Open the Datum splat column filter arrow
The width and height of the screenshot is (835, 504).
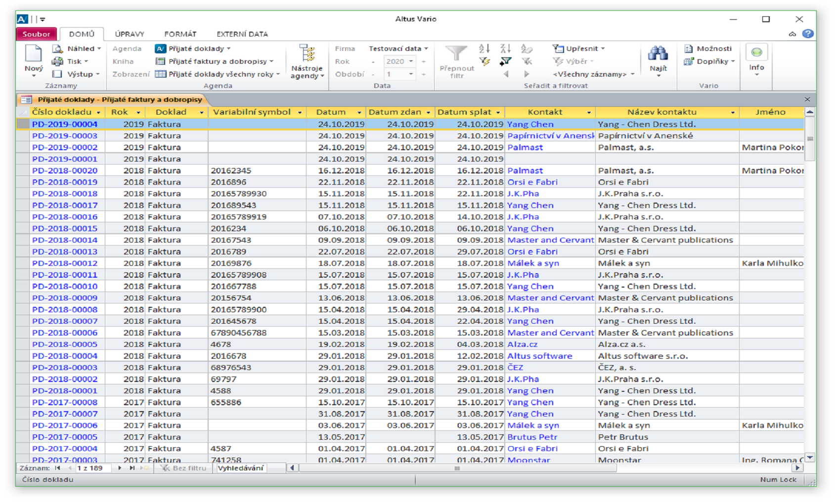pos(498,113)
